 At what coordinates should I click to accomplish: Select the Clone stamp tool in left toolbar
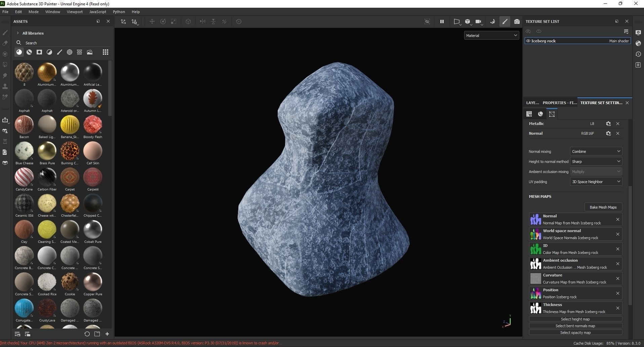pyautogui.click(x=5, y=86)
